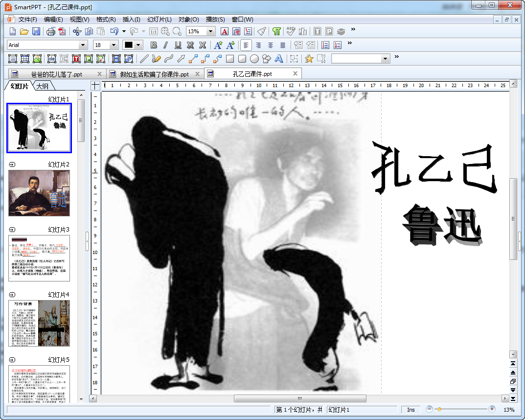Image resolution: width=525 pixels, height=420 pixels.
Task: Open the 13% zoom level dropdown
Action: tap(210, 31)
